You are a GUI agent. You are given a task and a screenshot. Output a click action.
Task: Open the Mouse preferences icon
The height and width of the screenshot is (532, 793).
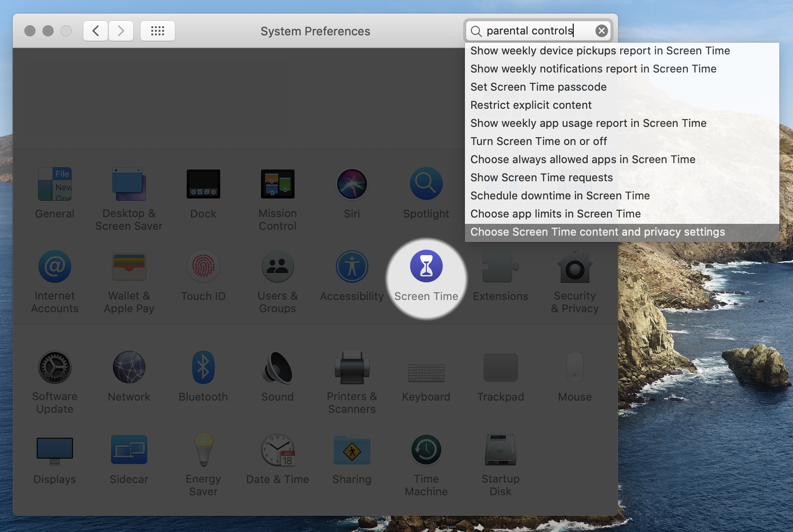[x=575, y=367]
